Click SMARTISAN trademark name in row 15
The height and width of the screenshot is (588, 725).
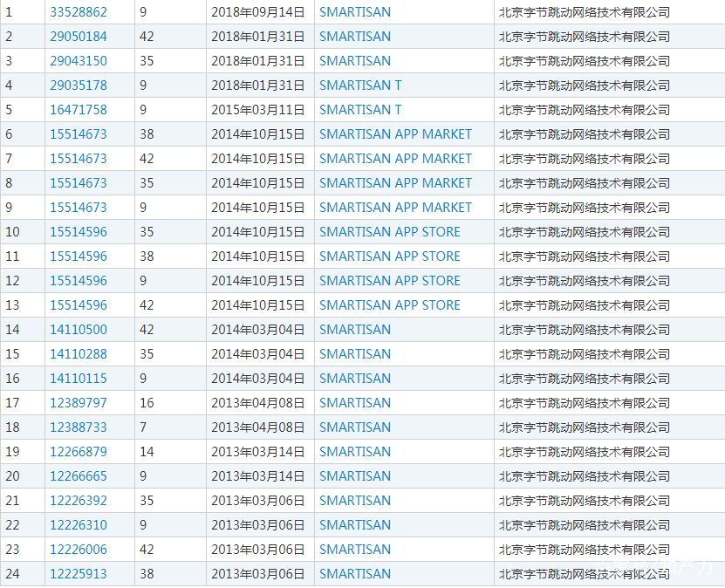click(355, 354)
